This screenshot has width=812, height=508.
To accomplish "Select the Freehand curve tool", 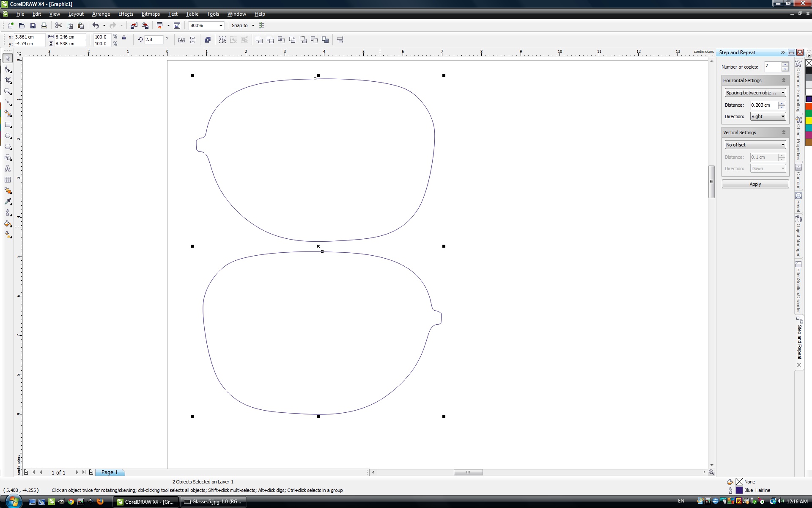I will click(x=8, y=102).
